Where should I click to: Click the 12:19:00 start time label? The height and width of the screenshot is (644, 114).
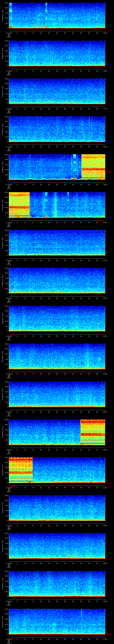[x=9, y=223]
